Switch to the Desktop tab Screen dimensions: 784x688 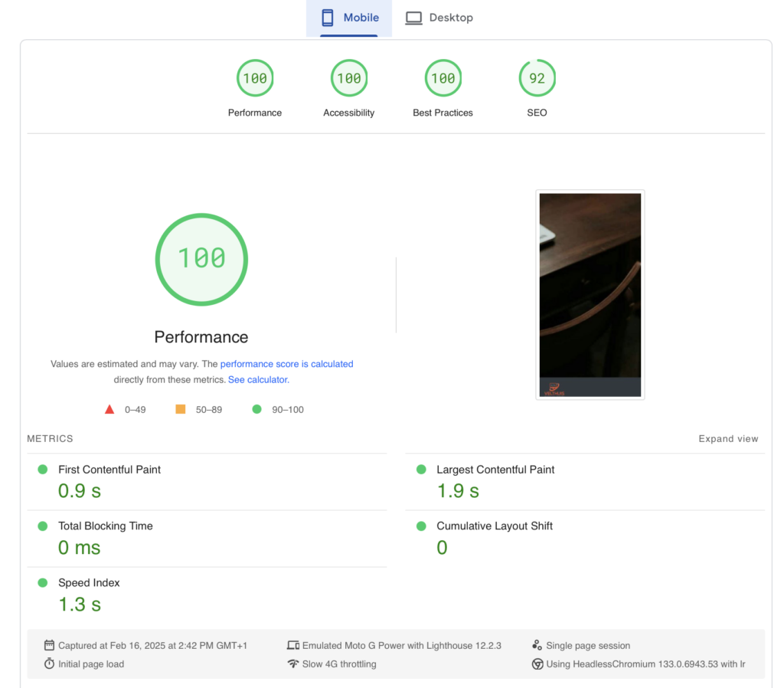pyautogui.click(x=439, y=18)
